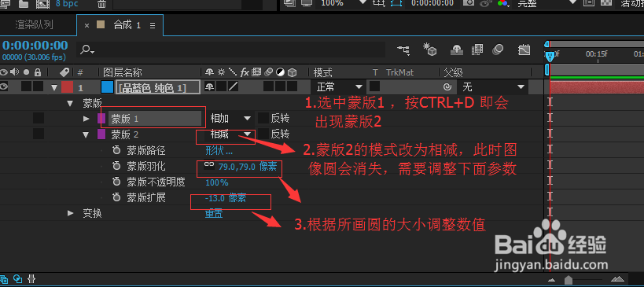Open the Graph Editor icon

pos(524,50)
